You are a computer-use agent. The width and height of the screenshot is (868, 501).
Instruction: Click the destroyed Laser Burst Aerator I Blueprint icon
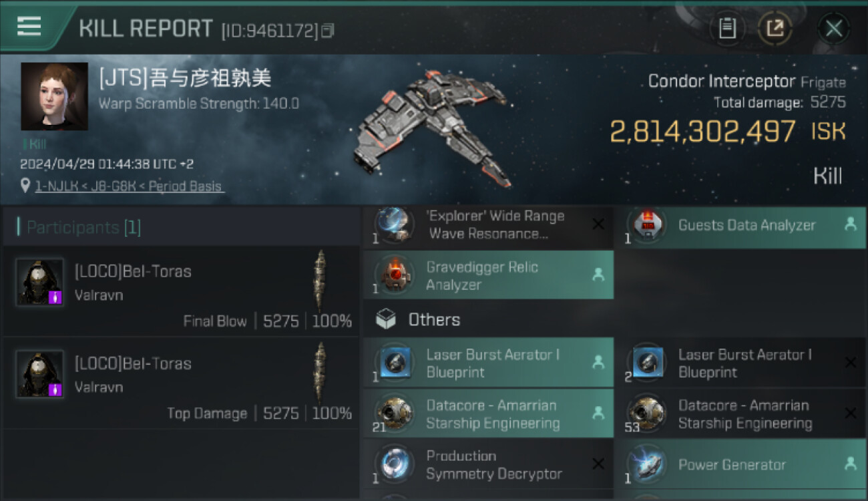646,362
